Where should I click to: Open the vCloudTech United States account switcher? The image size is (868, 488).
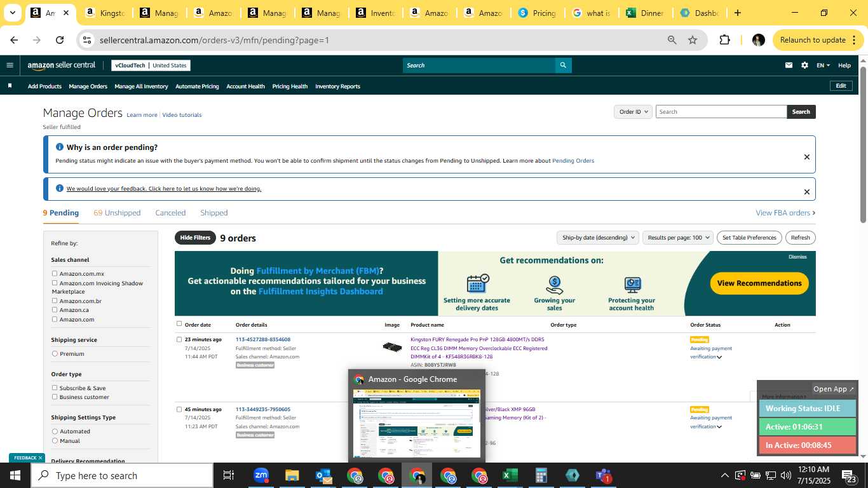tap(151, 65)
